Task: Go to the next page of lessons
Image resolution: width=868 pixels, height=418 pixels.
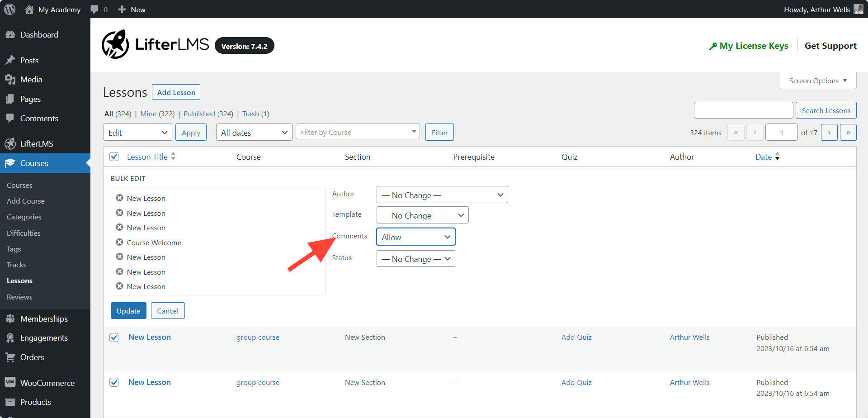Action: tap(829, 133)
